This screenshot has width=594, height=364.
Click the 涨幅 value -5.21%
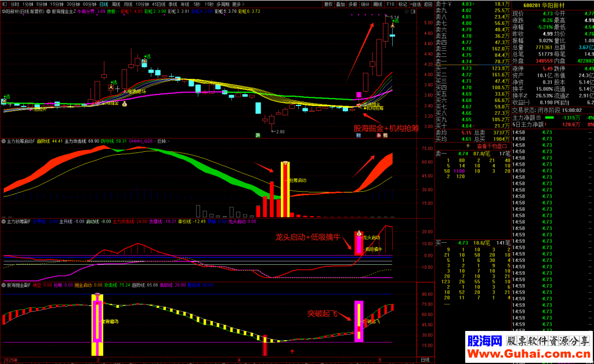(x=545, y=27)
